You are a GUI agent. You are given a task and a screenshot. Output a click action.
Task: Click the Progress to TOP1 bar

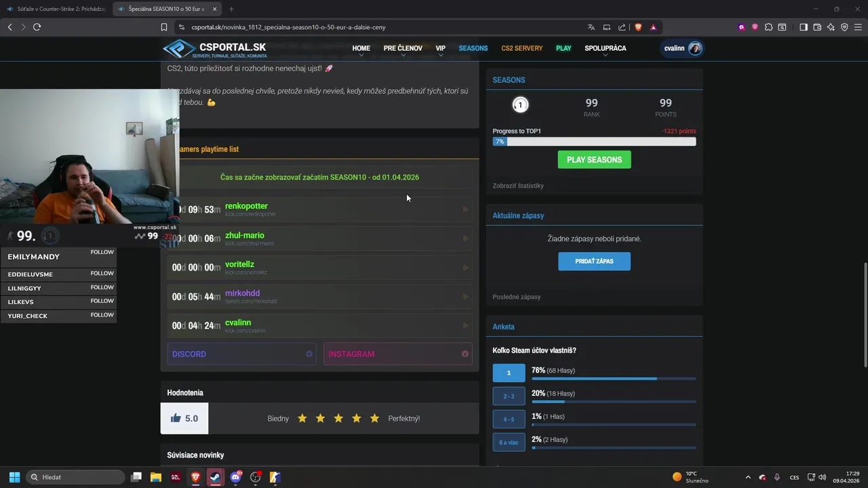(x=594, y=142)
